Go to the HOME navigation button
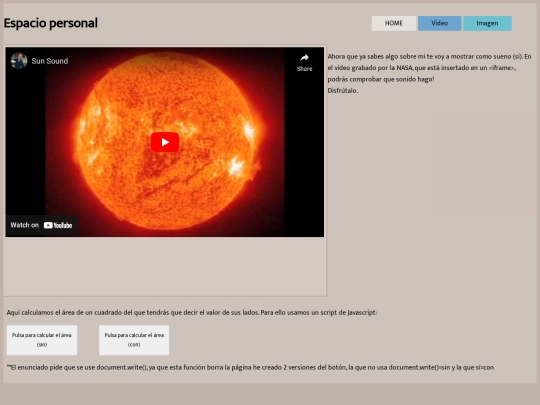Screen dimensions: 540x405 (x=394, y=23)
